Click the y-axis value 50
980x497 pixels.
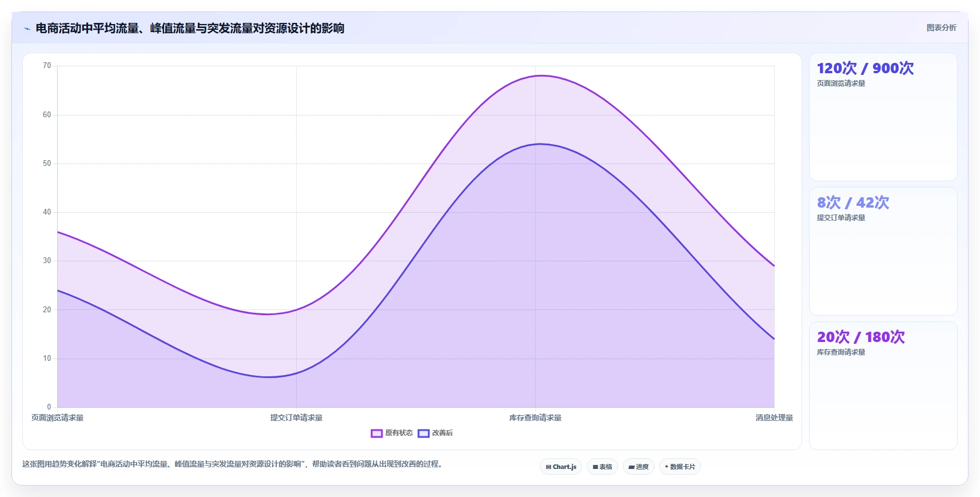tap(47, 164)
